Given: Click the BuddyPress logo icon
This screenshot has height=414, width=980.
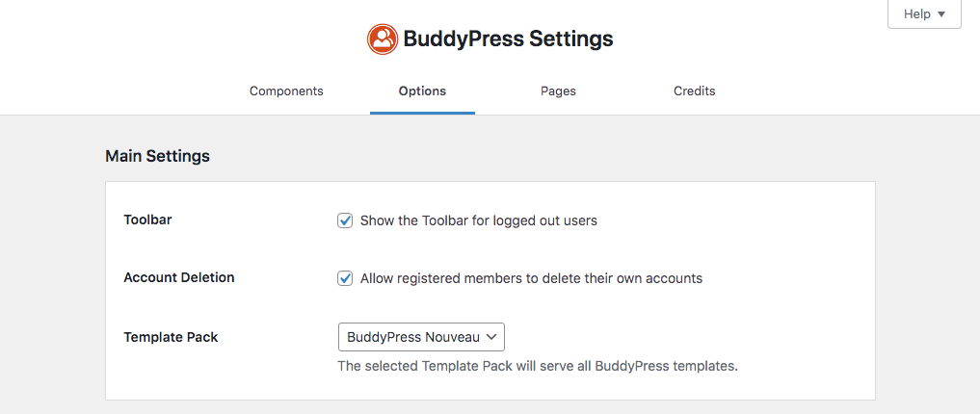Looking at the screenshot, I should pyautogui.click(x=383, y=39).
